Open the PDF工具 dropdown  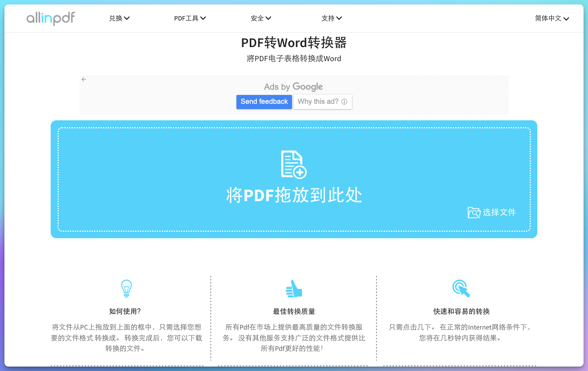190,18
